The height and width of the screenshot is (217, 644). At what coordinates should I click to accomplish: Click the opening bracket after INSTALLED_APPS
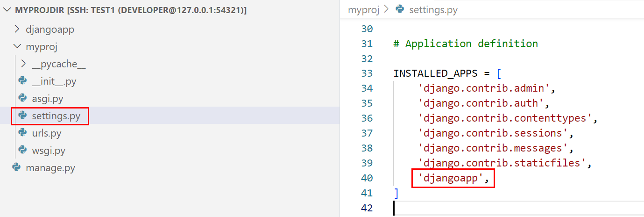pos(499,73)
